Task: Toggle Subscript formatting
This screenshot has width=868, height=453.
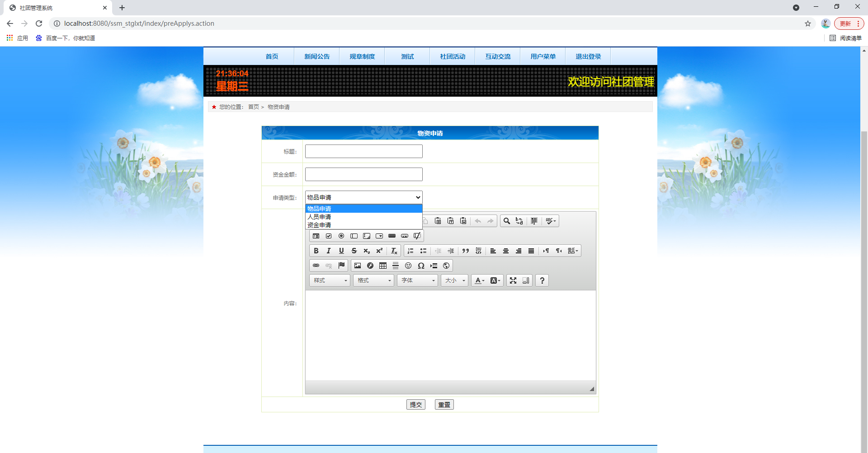Action: click(x=367, y=251)
